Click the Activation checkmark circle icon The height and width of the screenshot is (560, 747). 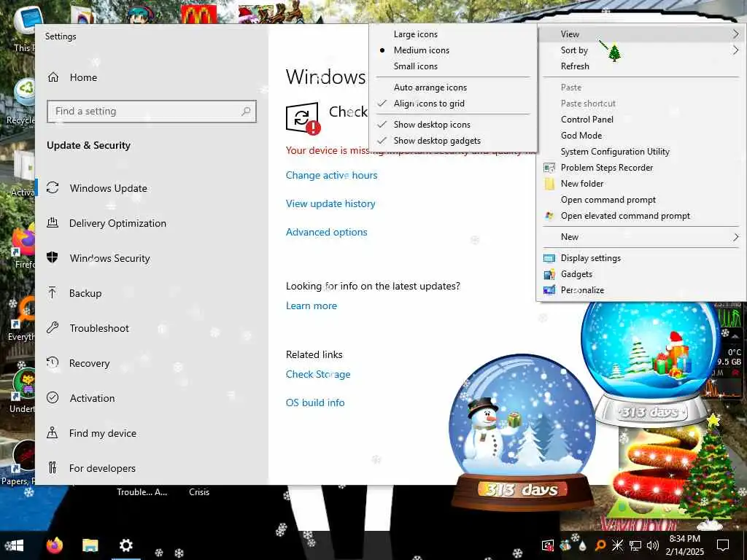click(x=53, y=397)
